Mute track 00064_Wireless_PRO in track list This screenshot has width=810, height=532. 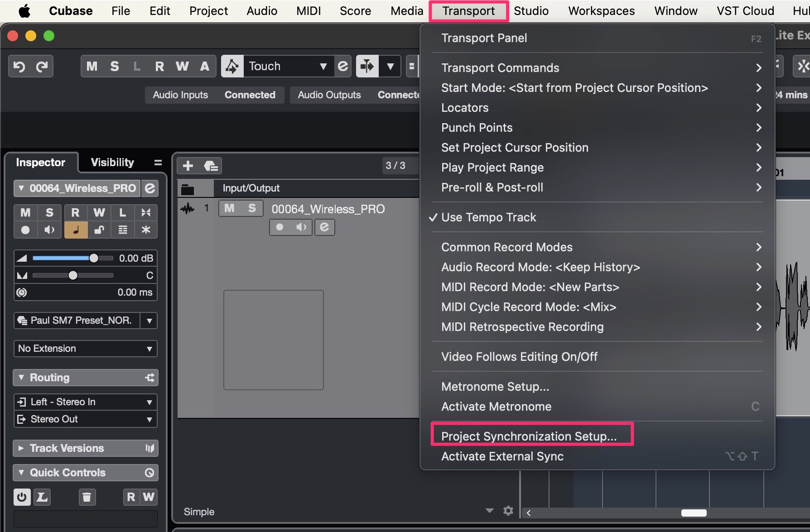(x=230, y=208)
